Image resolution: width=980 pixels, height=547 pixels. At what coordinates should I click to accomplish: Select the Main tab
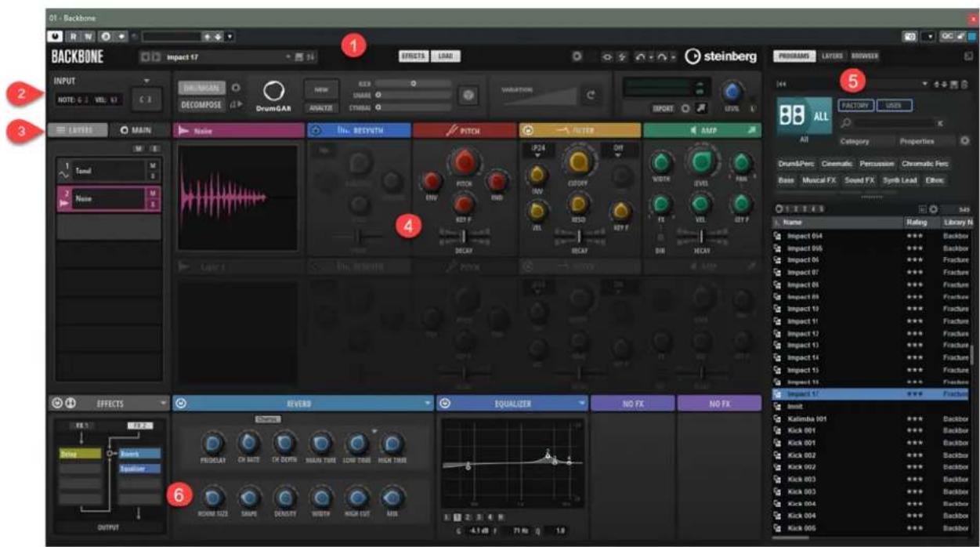(136, 130)
